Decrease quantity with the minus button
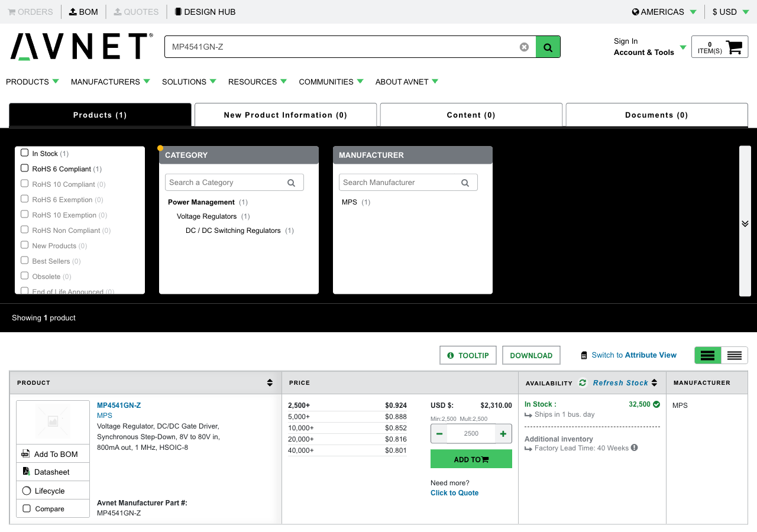 (x=439, y=434)
